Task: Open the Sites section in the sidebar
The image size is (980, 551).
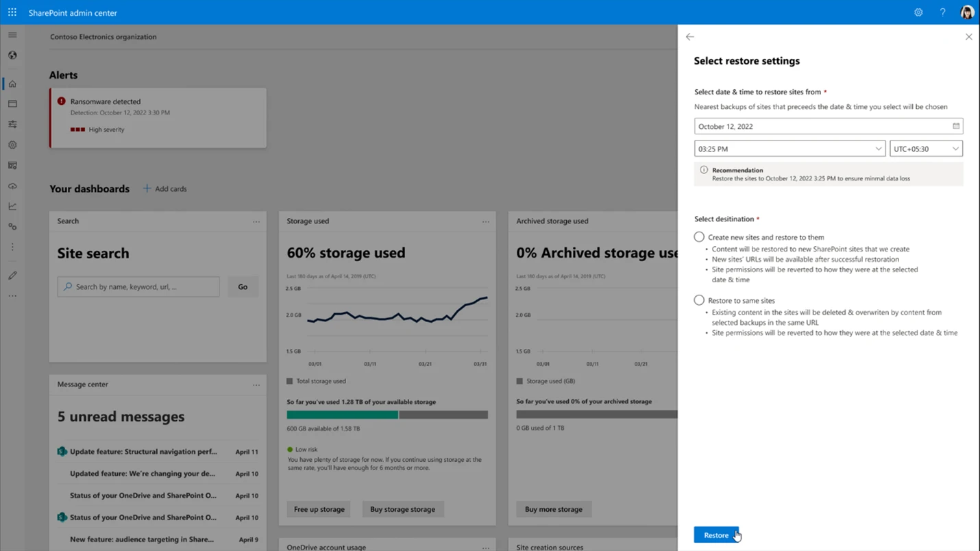Action: [x=12, y=103]
